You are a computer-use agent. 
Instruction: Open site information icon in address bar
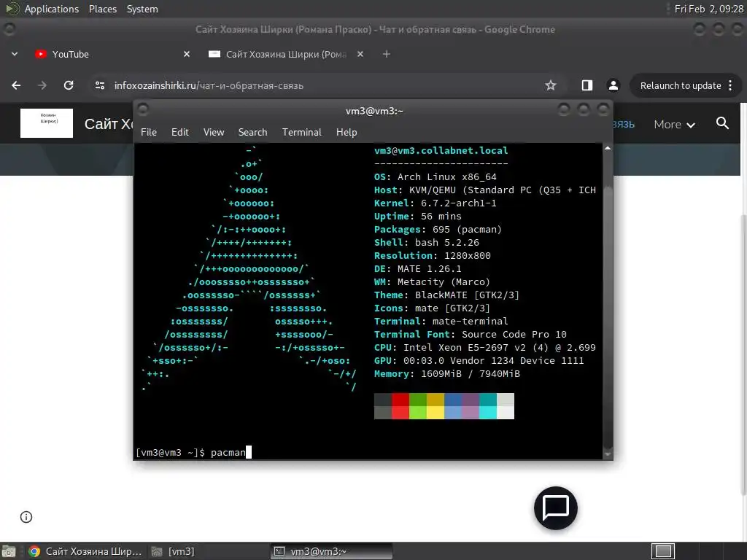pyautogui.click(x=99, y=85)
